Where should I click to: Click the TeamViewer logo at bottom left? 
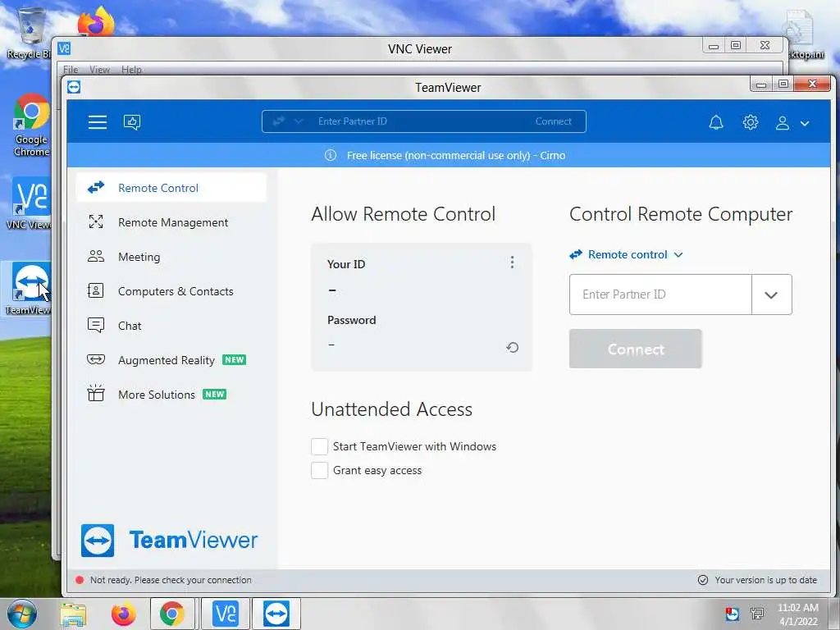[x=169, y=540]
